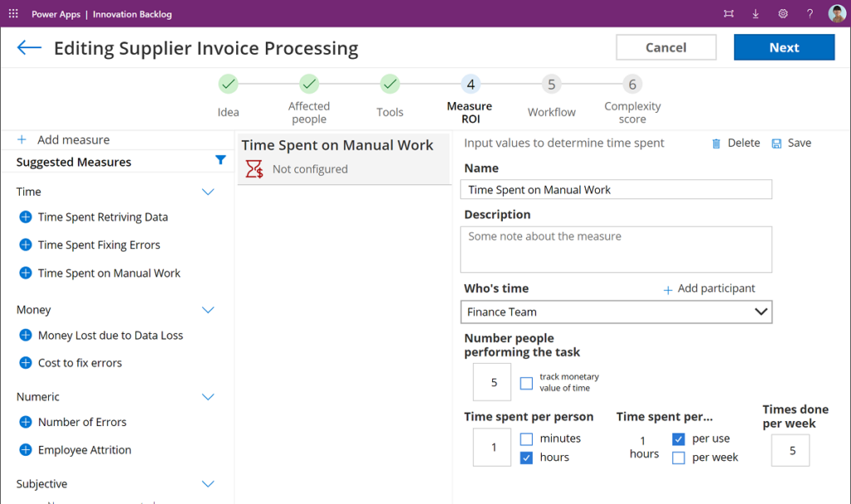Viewport: 851px width, 504px height.
Task: Cancel editing Supplier Invoice Processing
Action: pos(666,46)
